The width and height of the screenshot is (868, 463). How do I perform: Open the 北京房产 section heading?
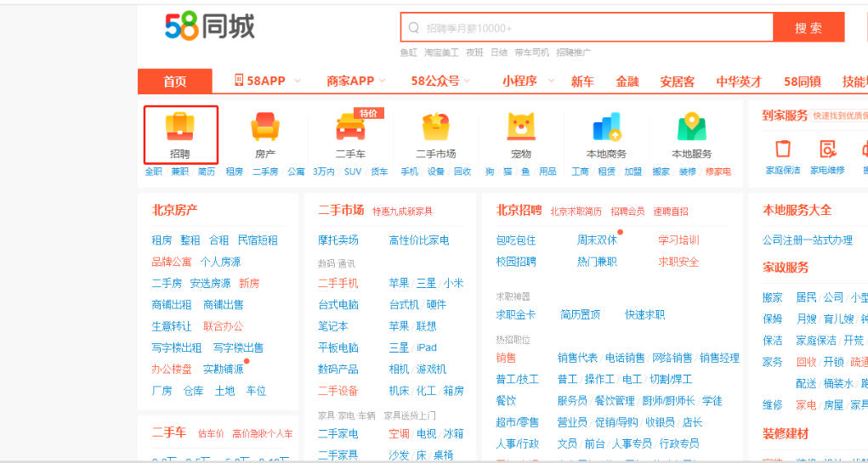(x=175, y=210)
